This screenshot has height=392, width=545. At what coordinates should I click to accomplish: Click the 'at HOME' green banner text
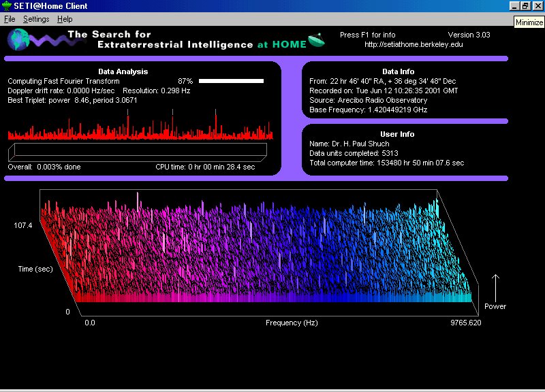tap(282, 44)
